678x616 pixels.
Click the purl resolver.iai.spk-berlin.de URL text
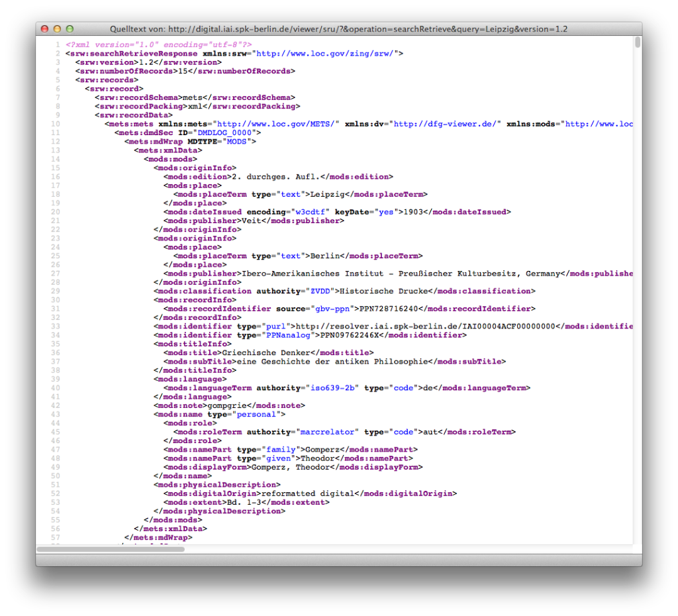[426, 327]
